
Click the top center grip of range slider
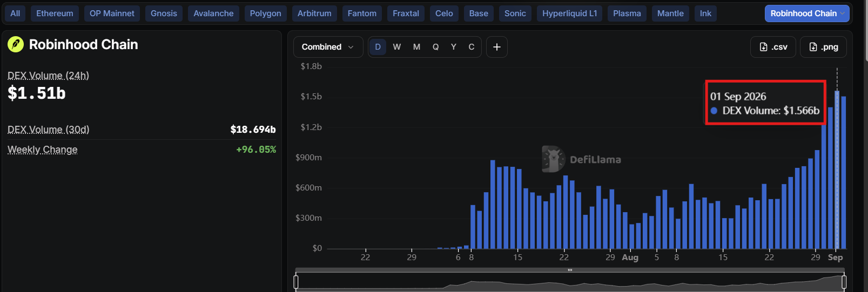(570, 270)
